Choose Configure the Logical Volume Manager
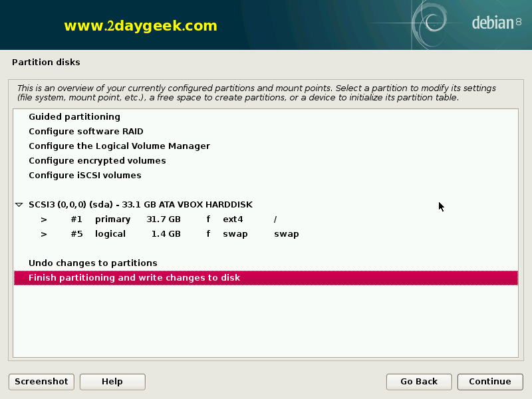The image size is (532, 399). pyautogui.click(x=265, y=146)
